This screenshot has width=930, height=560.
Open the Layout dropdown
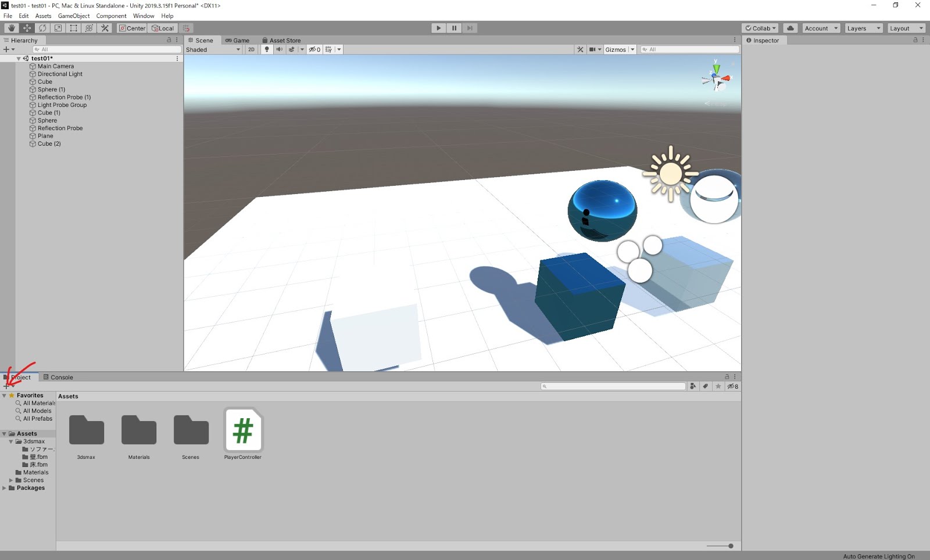pyautogui.click(x=906, y=28)
